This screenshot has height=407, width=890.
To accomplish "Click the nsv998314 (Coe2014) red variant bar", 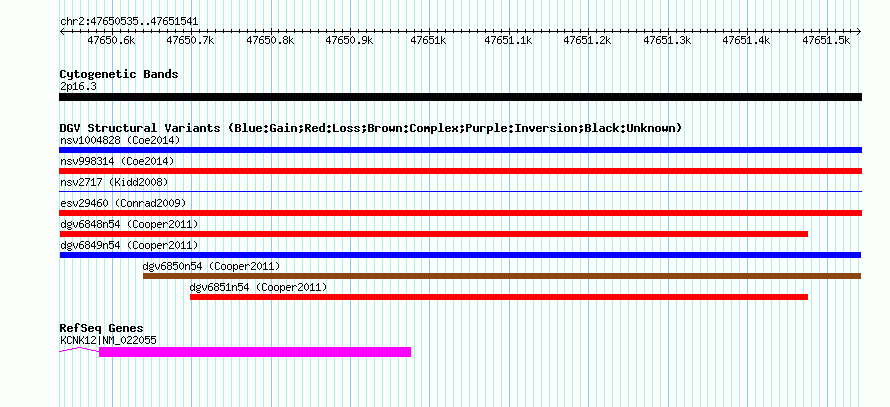I will click(x=460, y=171).
